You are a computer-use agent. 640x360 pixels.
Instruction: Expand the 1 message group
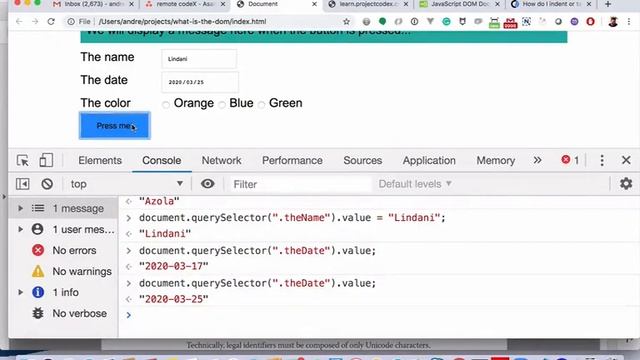coord(20,209)
